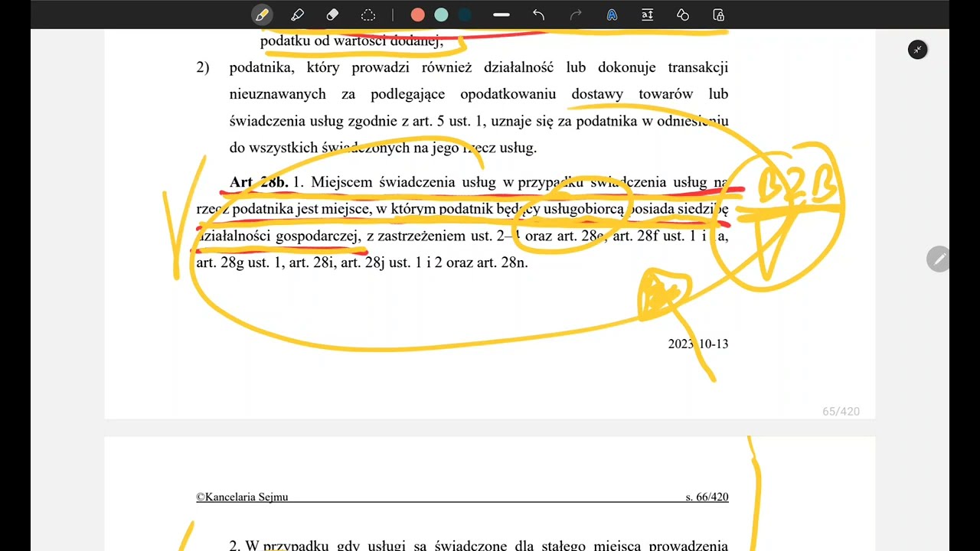Open the text size tool
The height and width of the screenshot is (551, 980).
[647, 15]
